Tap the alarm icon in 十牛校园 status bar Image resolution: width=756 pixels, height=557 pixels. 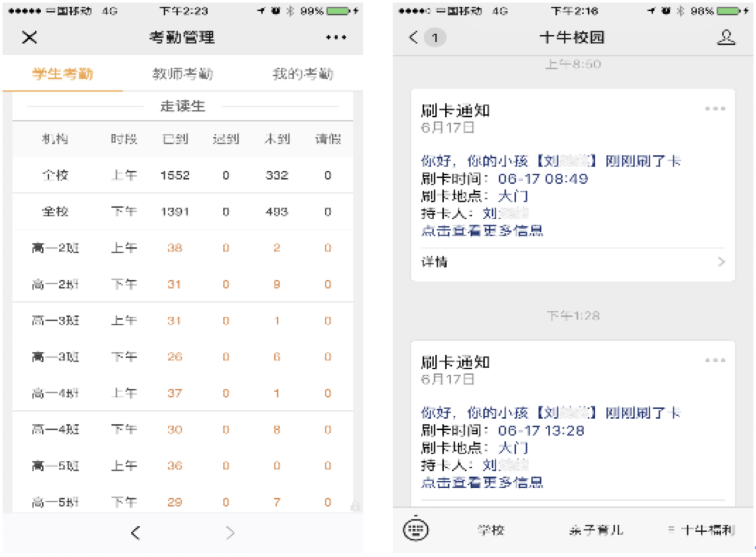click(x=666, y=11)
